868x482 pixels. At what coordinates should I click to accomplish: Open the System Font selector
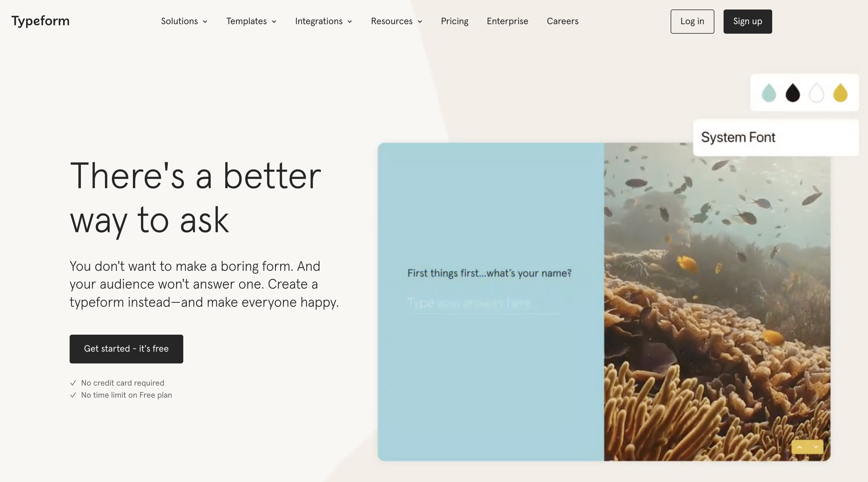tap(776, 138)
